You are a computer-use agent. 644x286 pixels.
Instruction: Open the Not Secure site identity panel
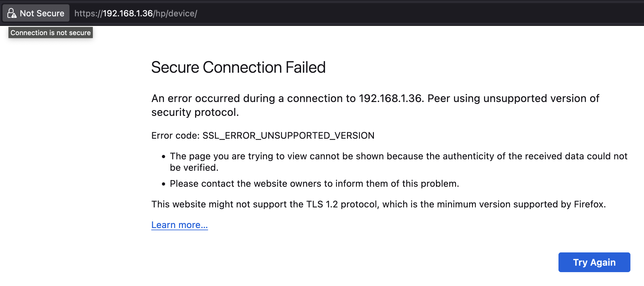click(42, 13)
